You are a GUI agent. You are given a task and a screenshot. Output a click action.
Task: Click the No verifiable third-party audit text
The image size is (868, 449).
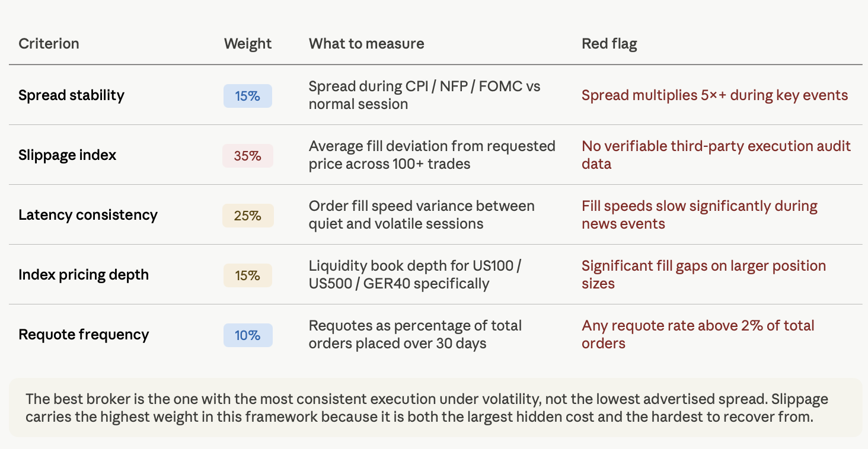pyautogui.click(x=716, y=155)
